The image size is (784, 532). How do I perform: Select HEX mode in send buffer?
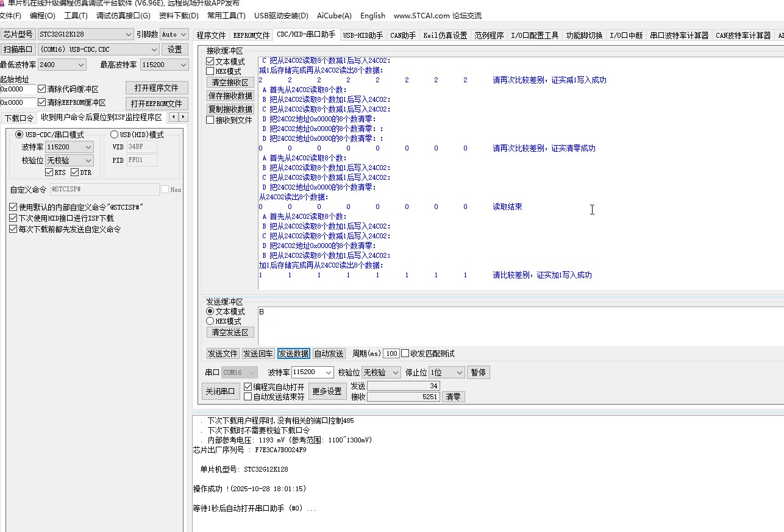[x=210, y=321]
